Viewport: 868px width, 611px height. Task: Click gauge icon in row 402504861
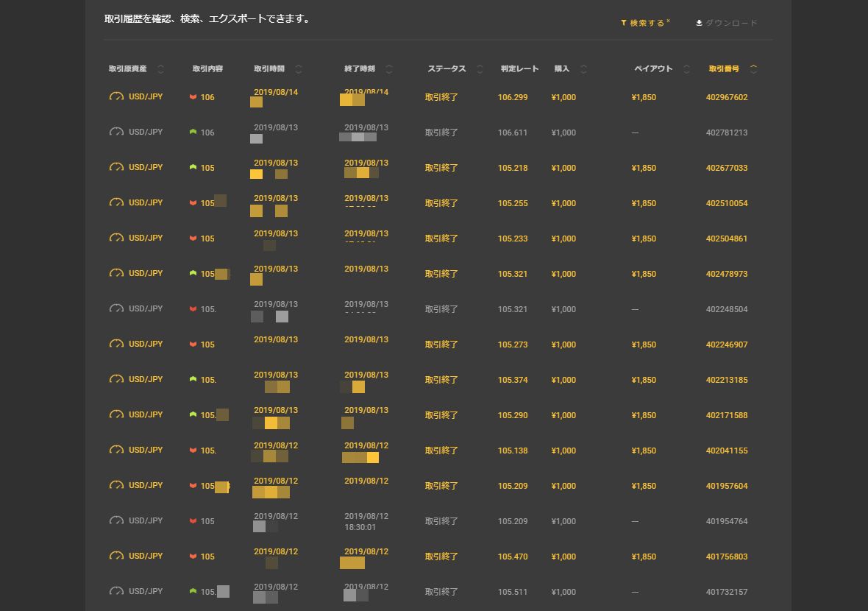point(116,238)
